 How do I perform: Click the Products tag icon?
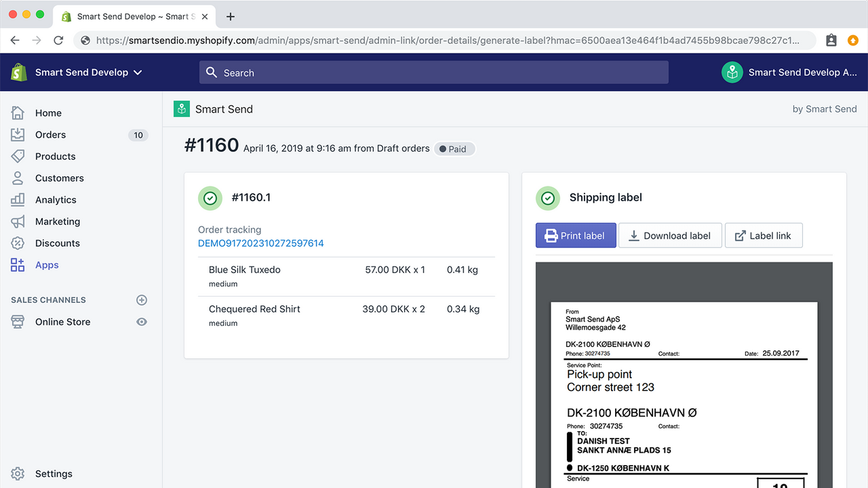[18, 157]
